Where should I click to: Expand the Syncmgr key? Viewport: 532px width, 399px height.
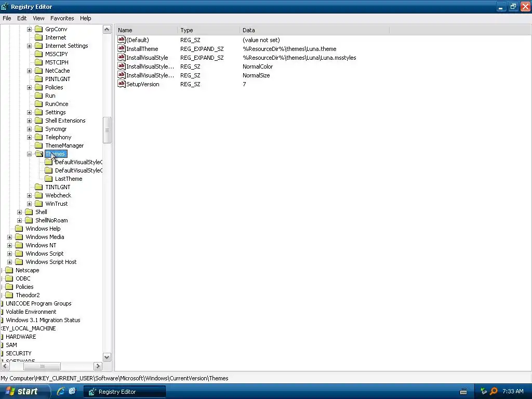tap(29, 129)
